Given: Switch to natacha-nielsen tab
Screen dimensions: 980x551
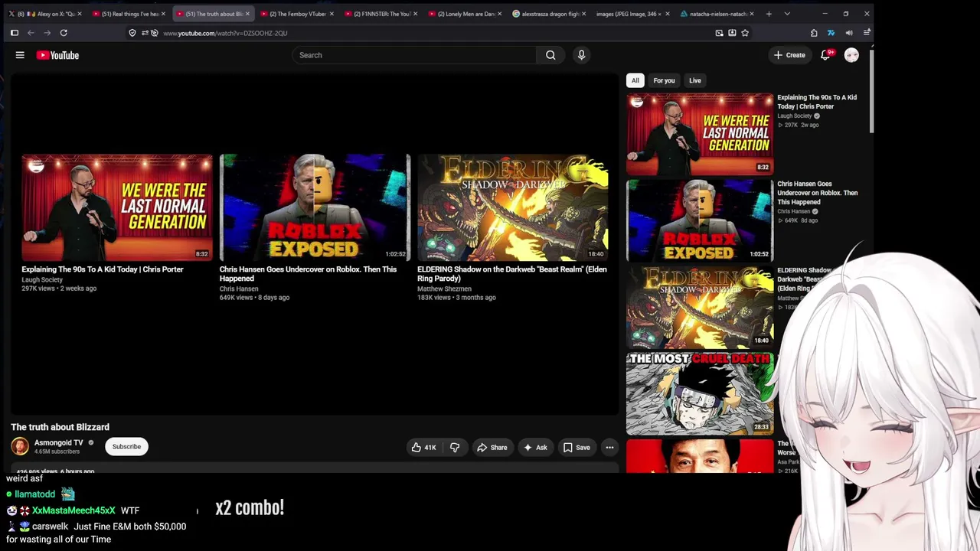Looking at the screenshot, I should tap(716, 14).
